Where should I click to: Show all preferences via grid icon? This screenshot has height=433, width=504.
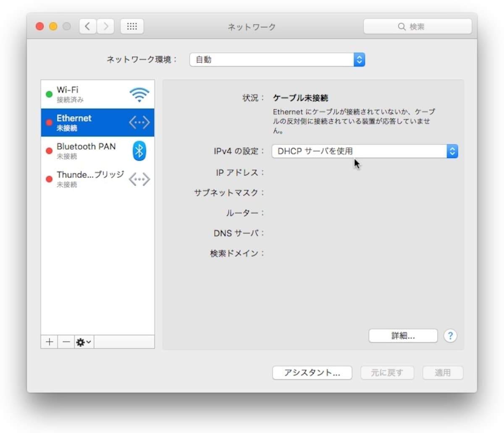point(132,26)
